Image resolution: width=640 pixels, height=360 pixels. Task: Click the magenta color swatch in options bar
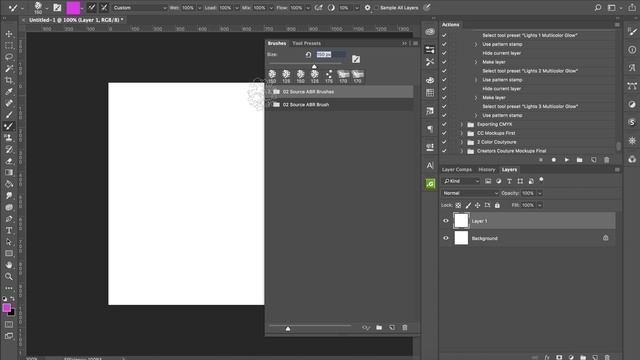[73, 8]
